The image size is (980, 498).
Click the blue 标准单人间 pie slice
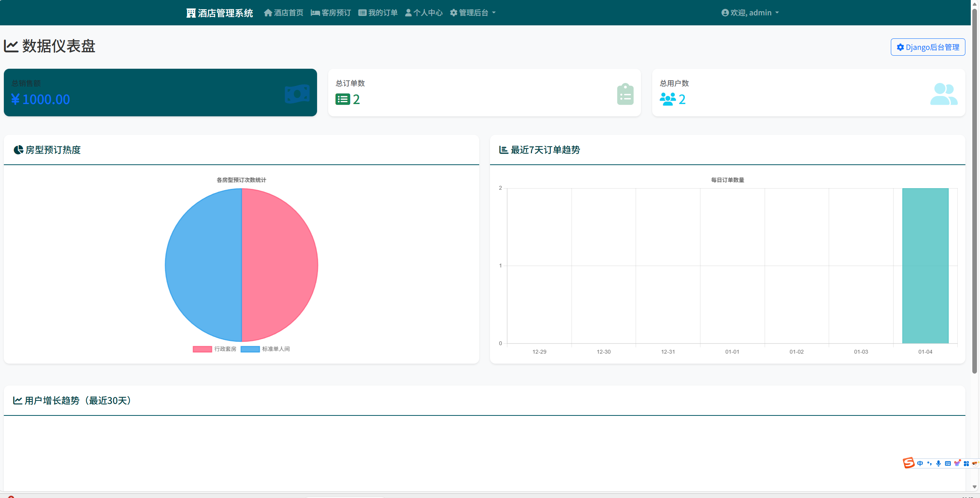pos(203,265)
